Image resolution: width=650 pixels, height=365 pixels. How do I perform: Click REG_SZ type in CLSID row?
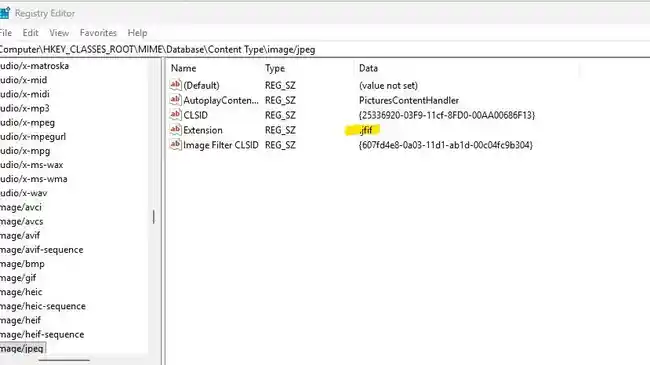pyautogui.click(x=280, y=115)
